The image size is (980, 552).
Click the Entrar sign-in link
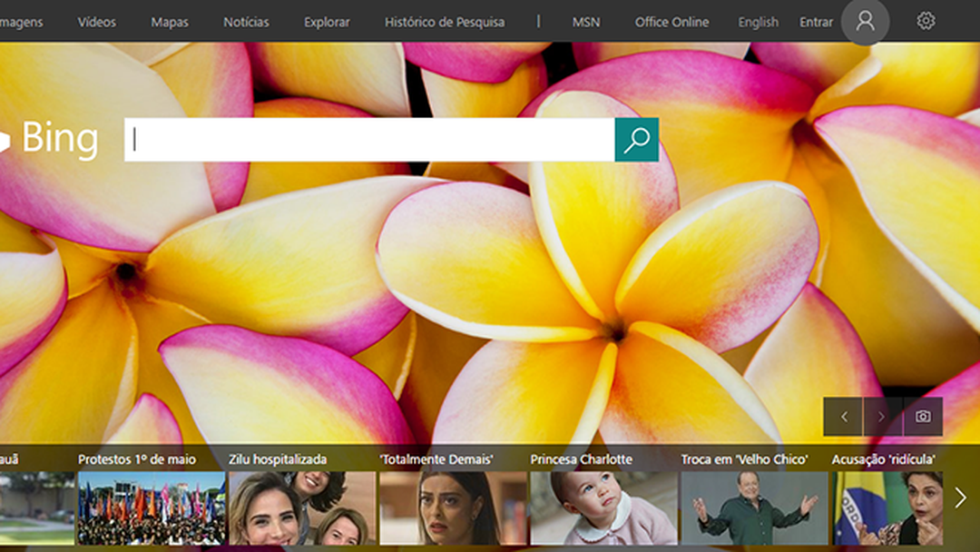pos(816,22)
